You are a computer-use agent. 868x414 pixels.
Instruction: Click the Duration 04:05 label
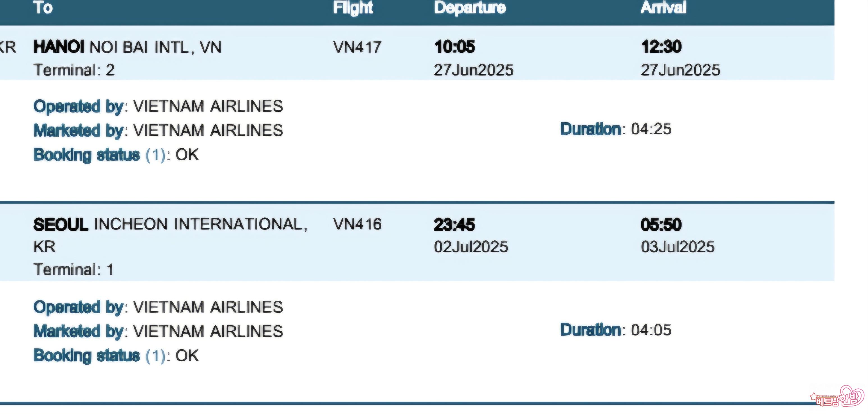tap(615, 330)
